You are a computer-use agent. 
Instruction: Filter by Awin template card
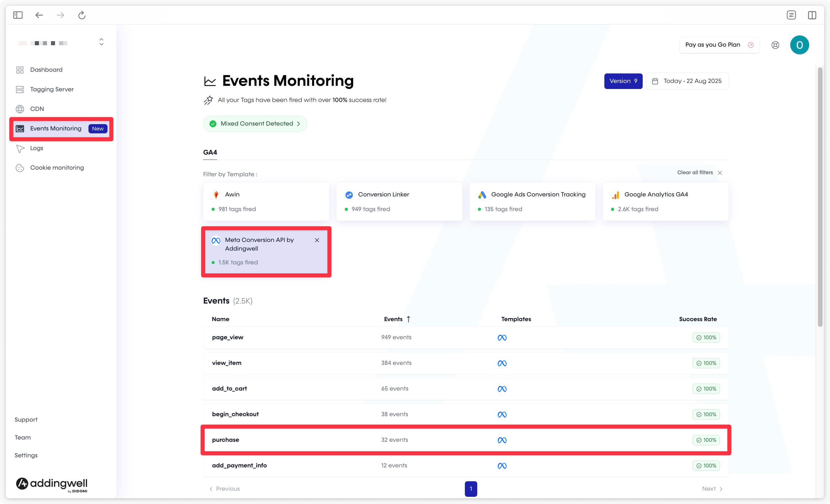tap(266, 202)
